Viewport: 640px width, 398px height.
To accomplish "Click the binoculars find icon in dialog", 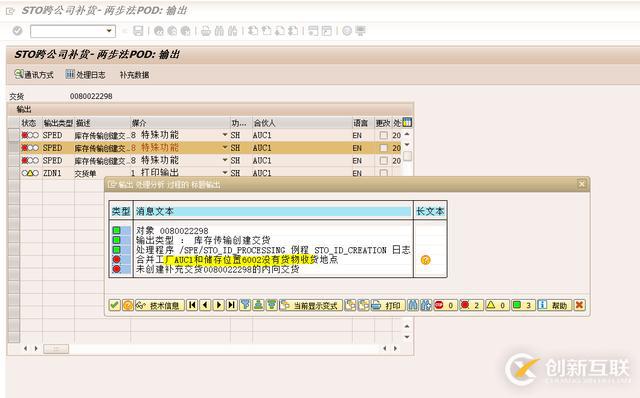I will click(x=413, y=305).
